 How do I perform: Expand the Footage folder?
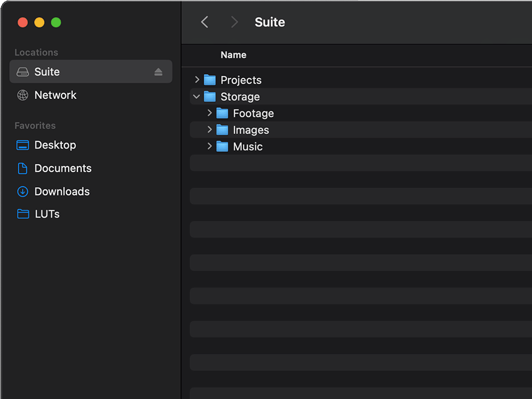coord(210,113)
